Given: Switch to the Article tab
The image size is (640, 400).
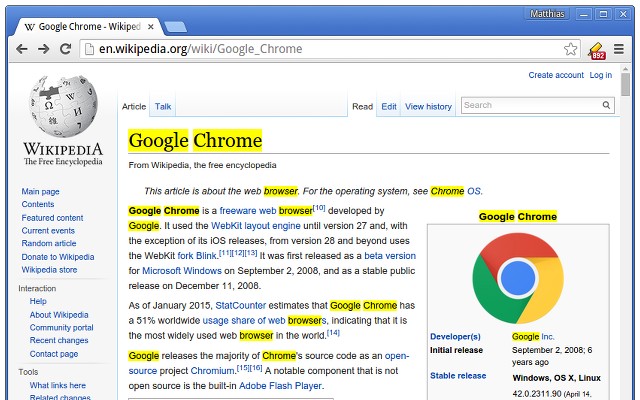Looking at the screenshot, I should (x=134, y=107).
